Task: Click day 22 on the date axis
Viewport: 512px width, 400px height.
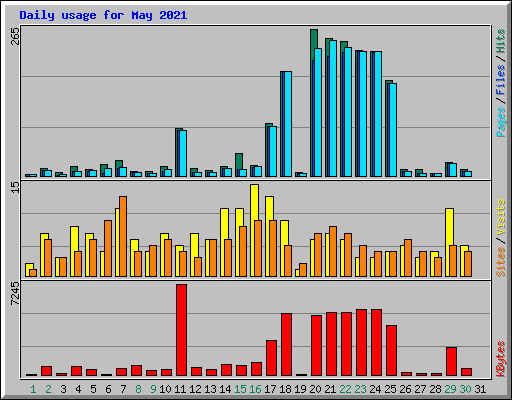Action: (345, 389)
